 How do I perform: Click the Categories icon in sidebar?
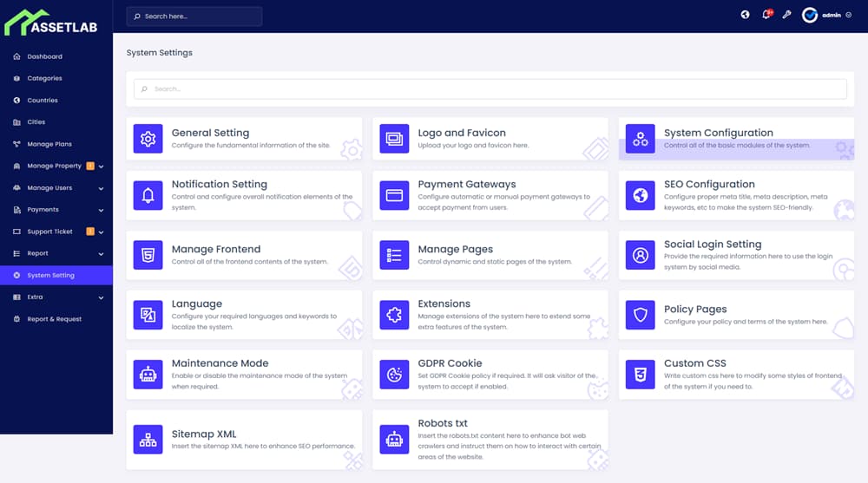(16, 79)
